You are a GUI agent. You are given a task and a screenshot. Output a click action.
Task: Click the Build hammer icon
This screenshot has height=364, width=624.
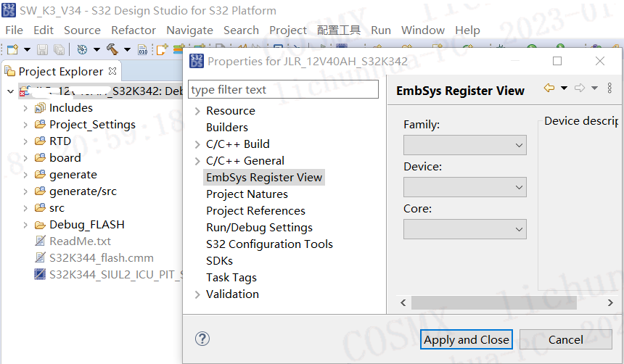click(112, 49)
